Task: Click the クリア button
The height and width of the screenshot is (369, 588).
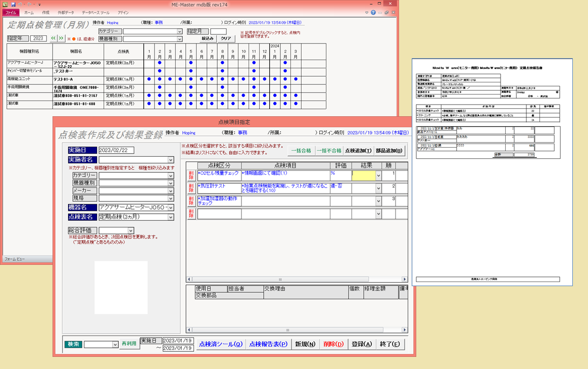Action: (226, 38)
